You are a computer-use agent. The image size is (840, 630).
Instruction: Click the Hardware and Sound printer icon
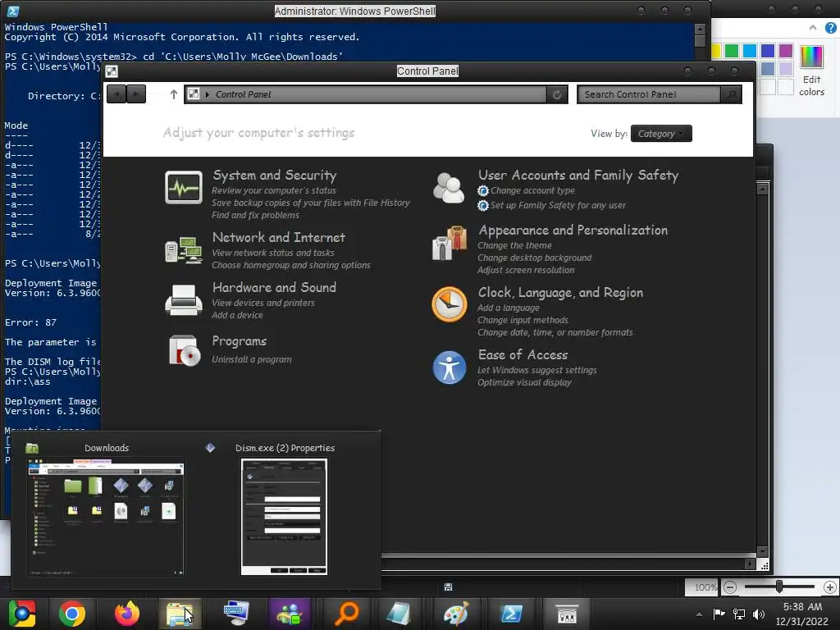click(183, 300)
